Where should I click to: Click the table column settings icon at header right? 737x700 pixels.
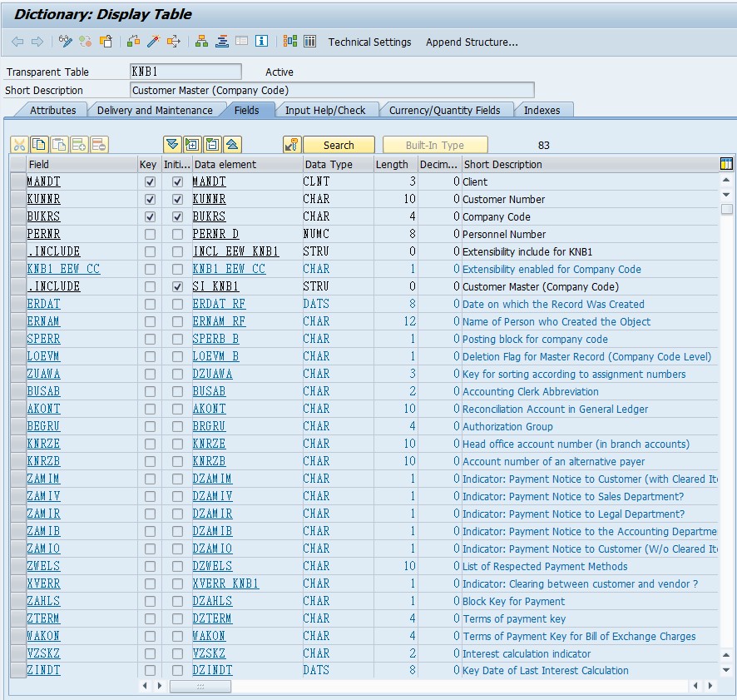tap(726, 164)
